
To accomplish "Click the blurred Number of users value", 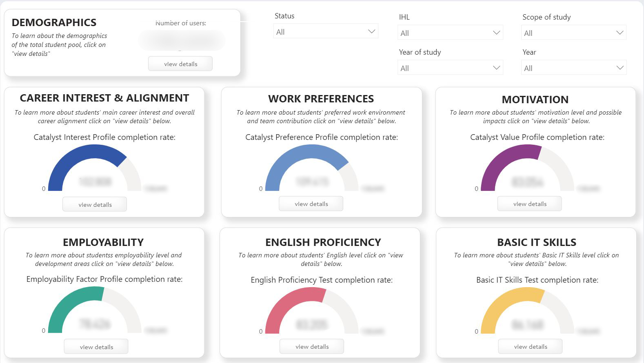I will 182,40.
